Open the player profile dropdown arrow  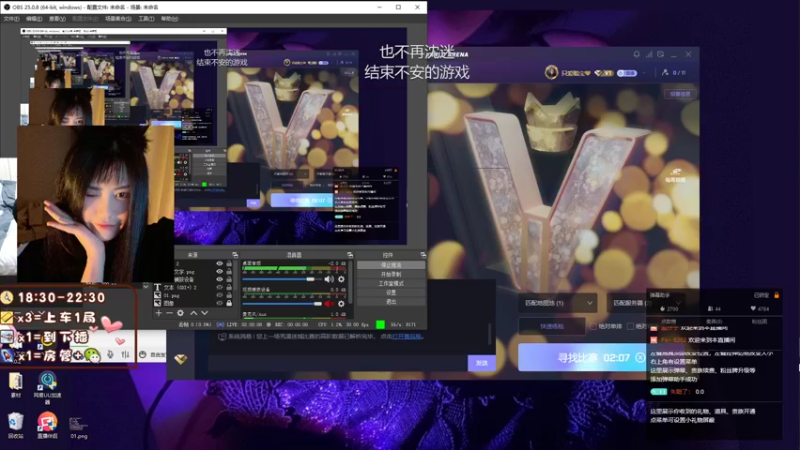pos(644,73)
